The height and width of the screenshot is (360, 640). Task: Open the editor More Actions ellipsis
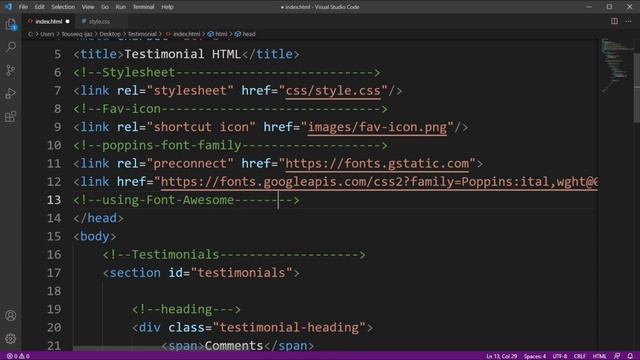point(628,21)
